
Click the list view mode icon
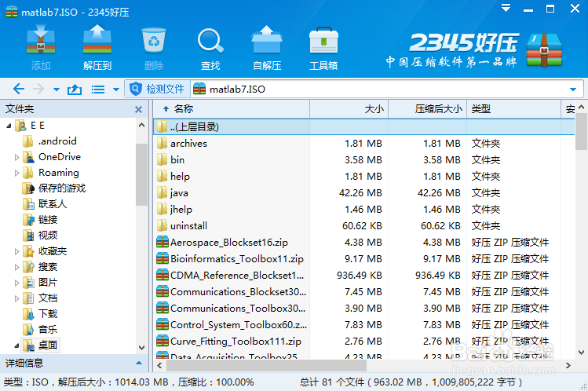click(x=98, y=90)
